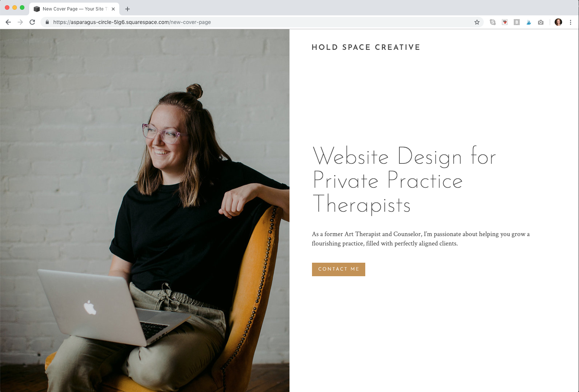Open the Chrome three-dot menu
Image resolution: width=579 pixels, height=392 pixels.
tap(570, 22)
